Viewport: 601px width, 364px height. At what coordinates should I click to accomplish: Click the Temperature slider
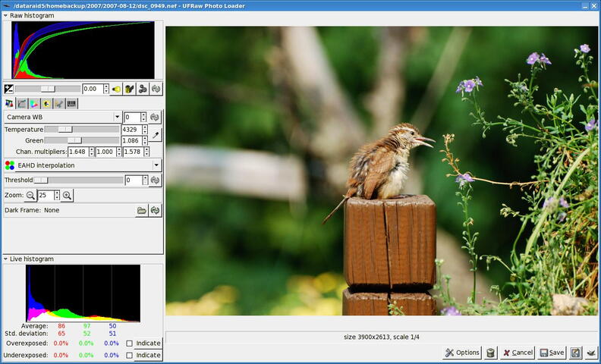82,130
